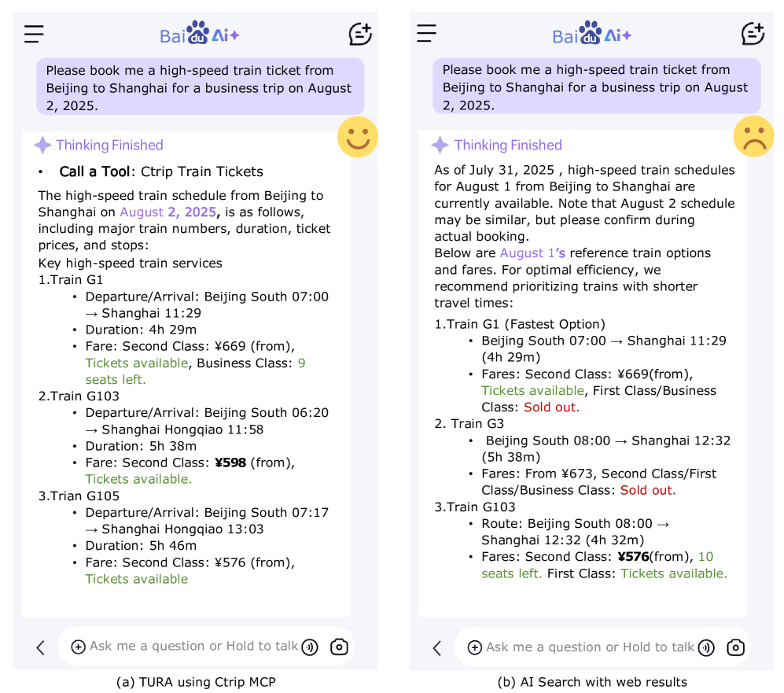This screenshot has width=784, height=693.
Task: Tap voice input icon in left panel
Action: coord(310,647)
